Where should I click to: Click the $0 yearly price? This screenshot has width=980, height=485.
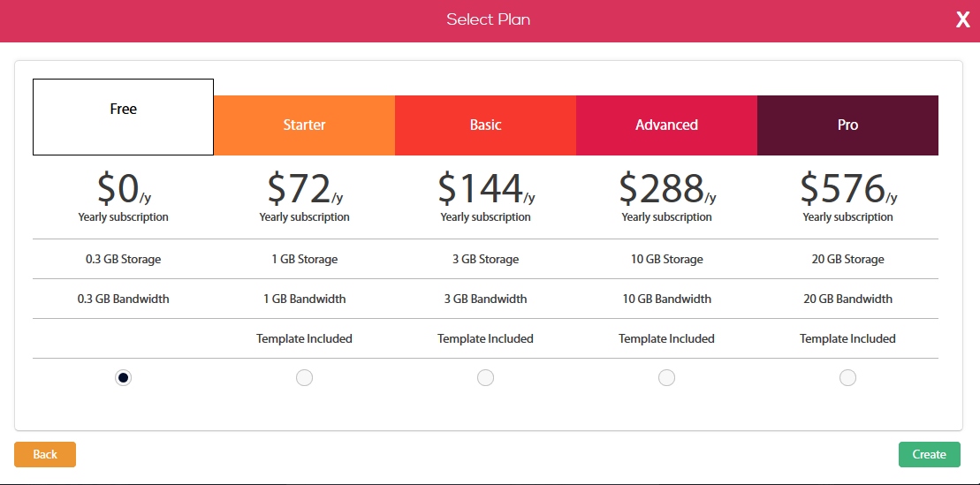124,188
